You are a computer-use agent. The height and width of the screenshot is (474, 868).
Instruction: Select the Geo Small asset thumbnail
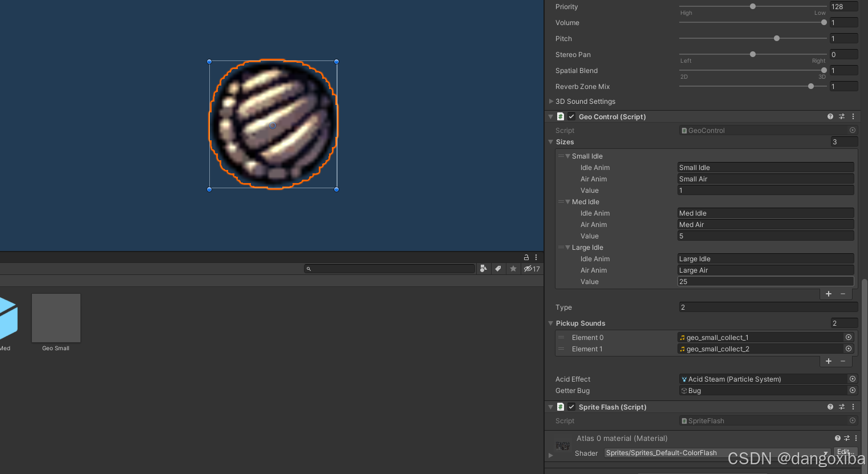pos(56,318)
